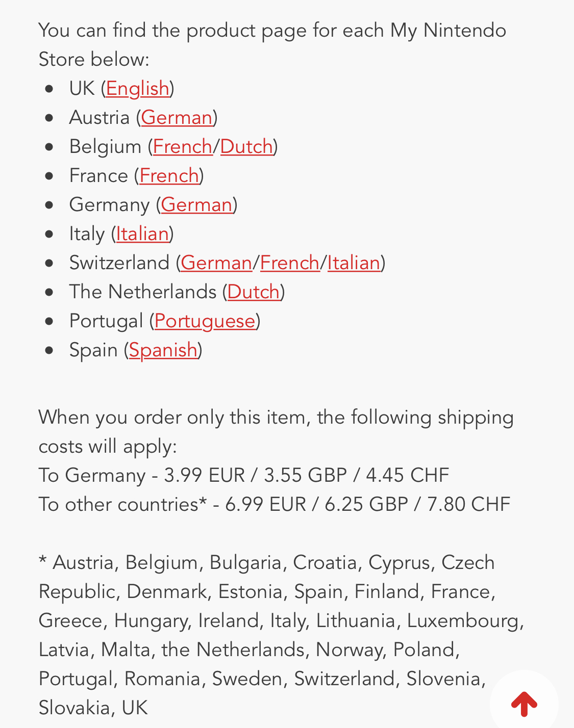Image resolution: width=574 pixels, height=728 pixels.
Task: Click the 'My Nintendo Store below' intro text
Action: [272, 45]
